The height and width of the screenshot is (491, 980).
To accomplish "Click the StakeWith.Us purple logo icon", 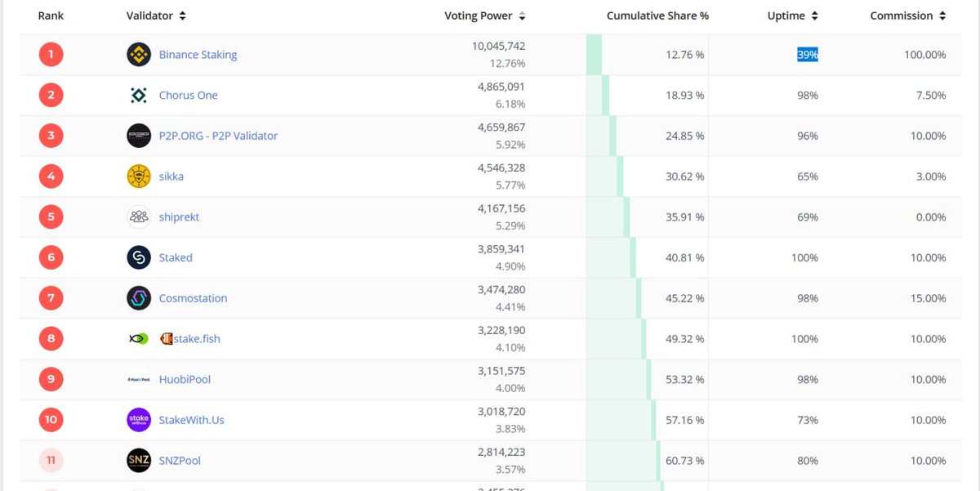I will click(139, 420).
